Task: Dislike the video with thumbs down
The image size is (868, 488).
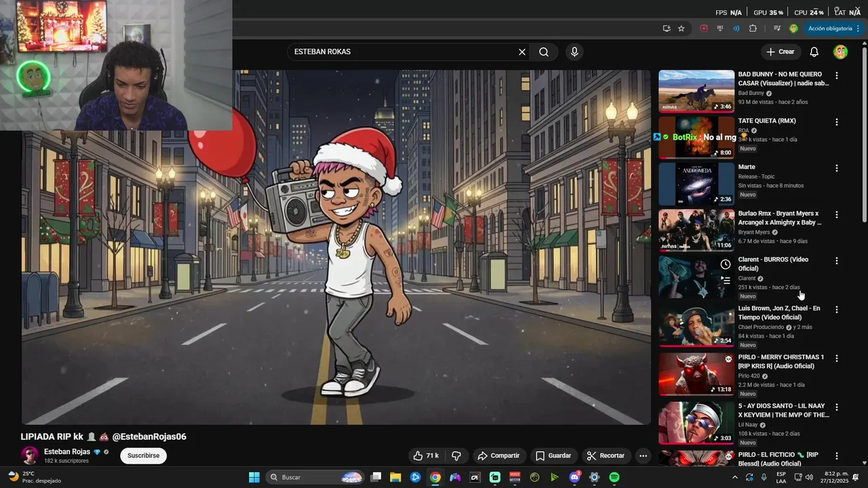Action: [x=456, y=456]
